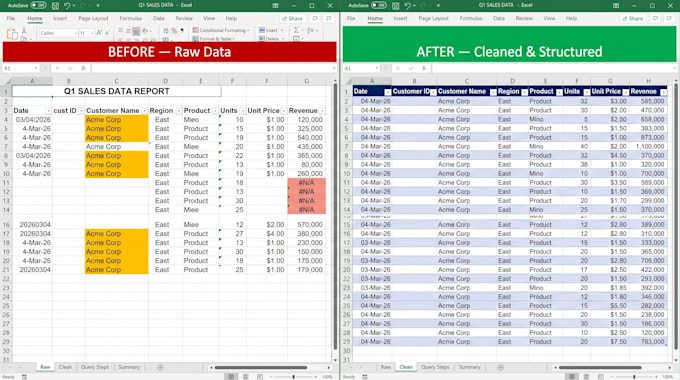The width and height of the screenshot is (680, 380).
Task: Select cell with 20260304 in row 16
Action: point(32,224)
